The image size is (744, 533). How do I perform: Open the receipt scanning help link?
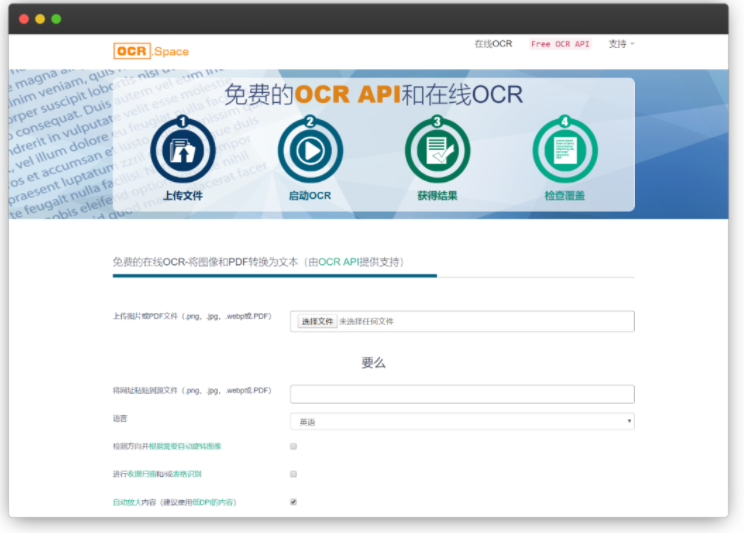point(142,474)
